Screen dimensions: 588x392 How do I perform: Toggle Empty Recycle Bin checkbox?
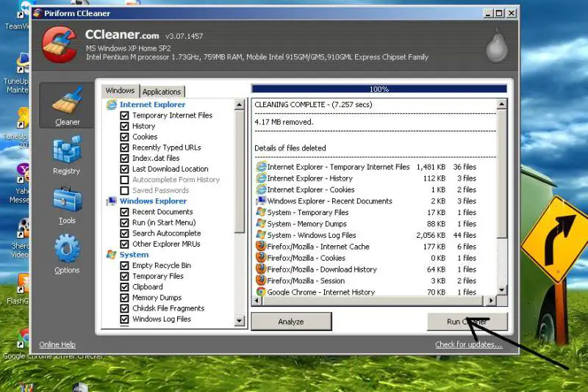point(124,266)
